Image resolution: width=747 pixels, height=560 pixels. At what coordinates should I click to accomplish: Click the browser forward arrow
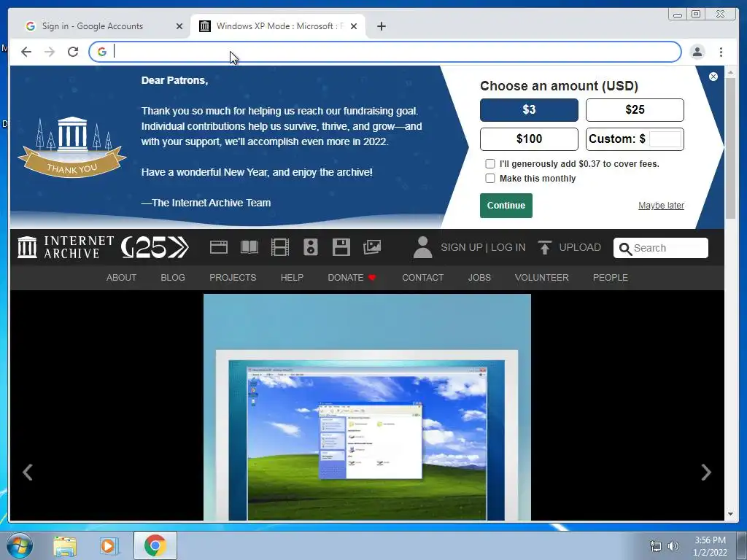click(x=50, y=52)
